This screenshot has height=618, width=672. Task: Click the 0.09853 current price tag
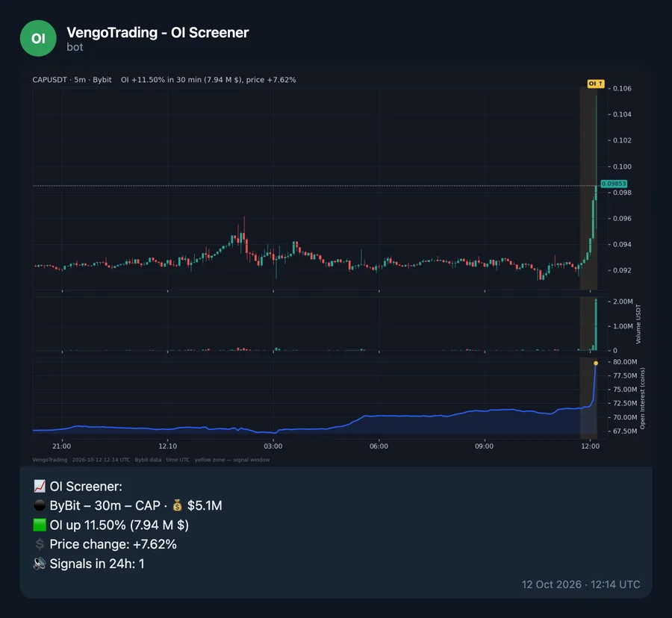[614, 184]
